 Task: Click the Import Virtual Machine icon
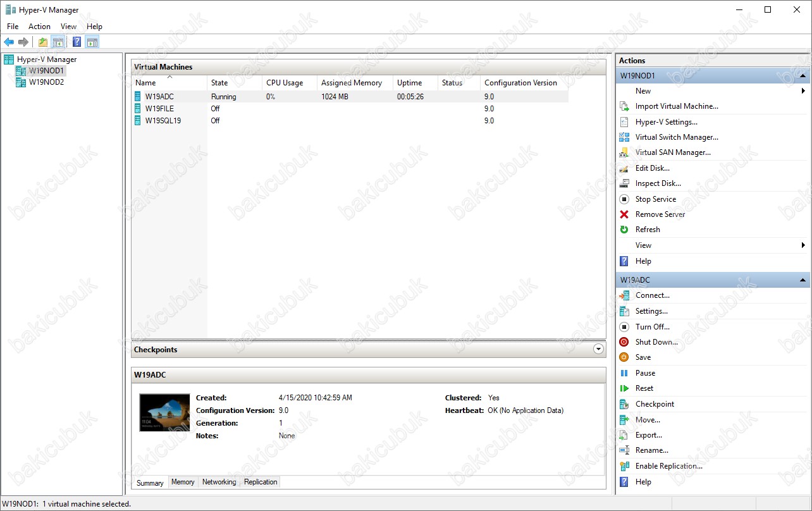point(624,106)
